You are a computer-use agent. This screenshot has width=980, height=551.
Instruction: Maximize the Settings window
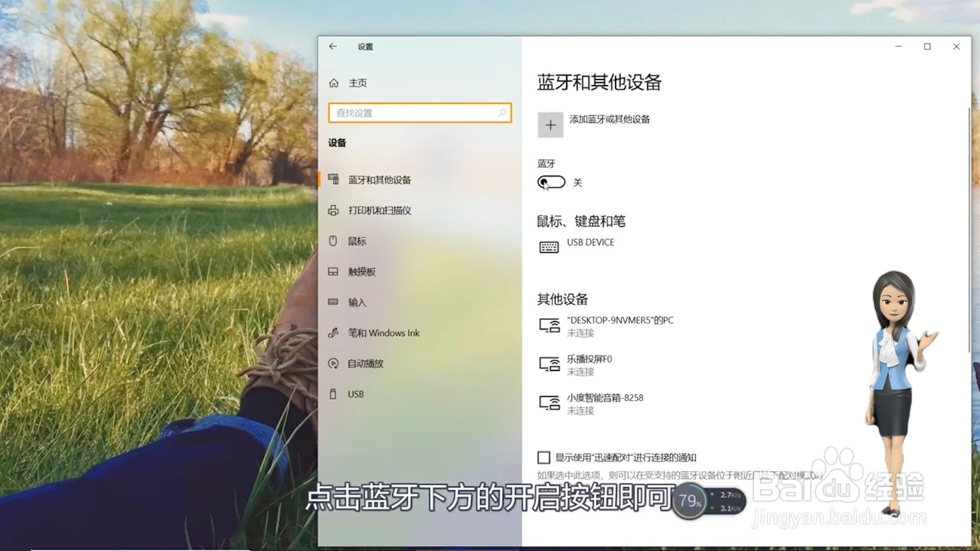point(927,47)
